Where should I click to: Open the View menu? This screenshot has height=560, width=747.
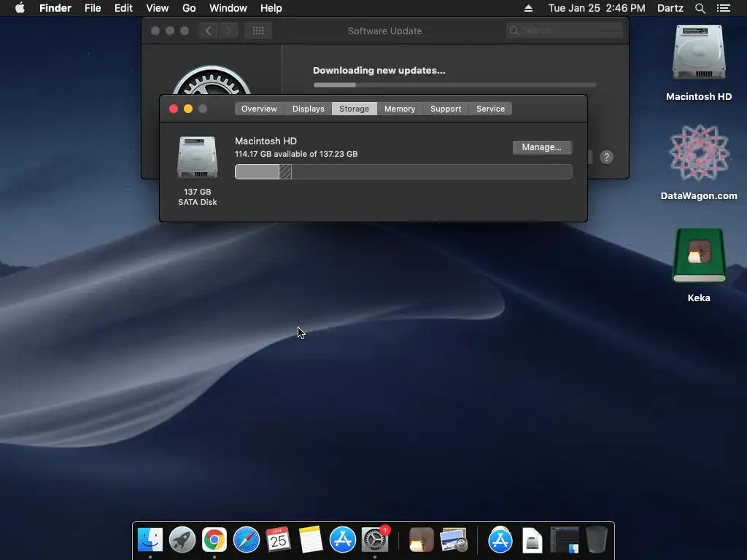(x=158, y=8)
